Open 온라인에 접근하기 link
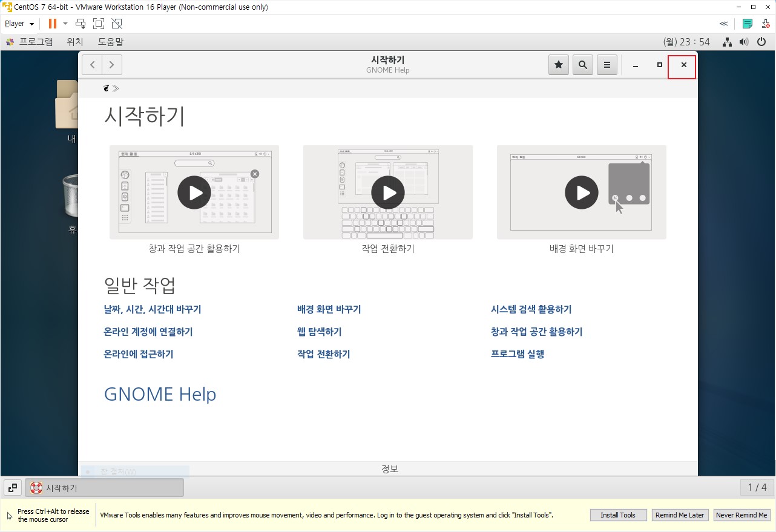 139,354
